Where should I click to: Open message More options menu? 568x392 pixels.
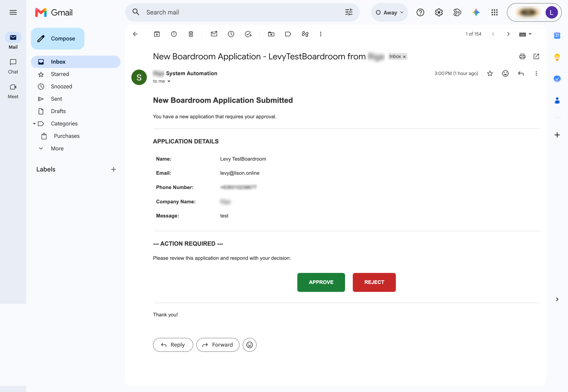point(536,73)
